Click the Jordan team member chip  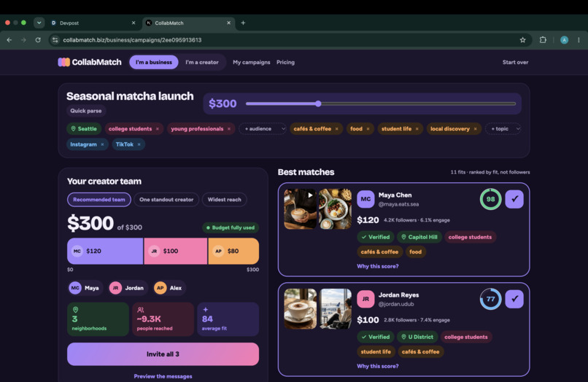click(x=128, y=288)
